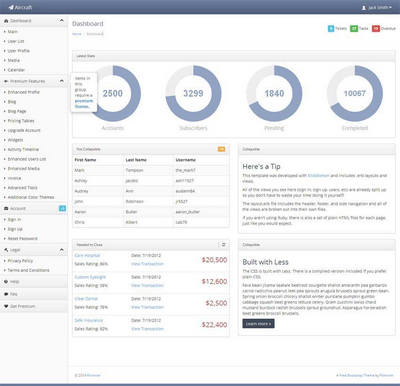Collapse the Legal section chevron

click(62, 250)
